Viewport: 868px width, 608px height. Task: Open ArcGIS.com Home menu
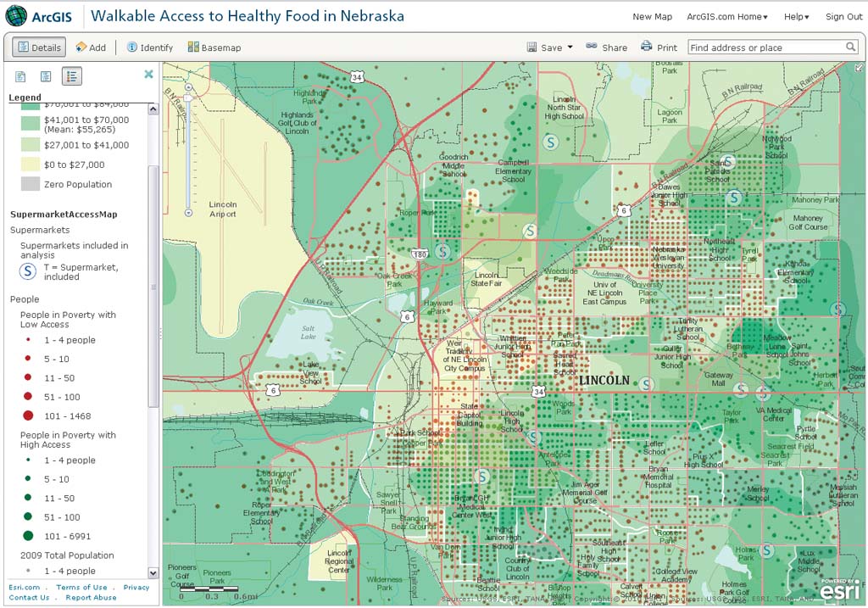tap(726, 17)
